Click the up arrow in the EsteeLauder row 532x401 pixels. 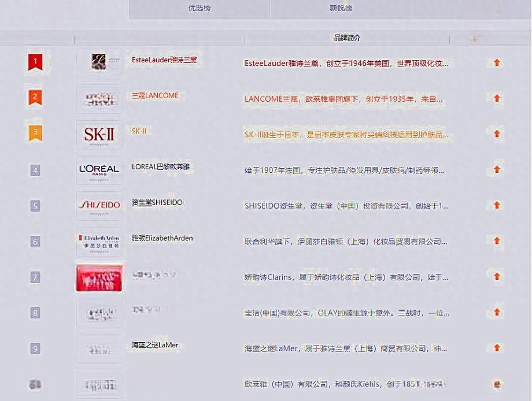(x=497, y=62)
